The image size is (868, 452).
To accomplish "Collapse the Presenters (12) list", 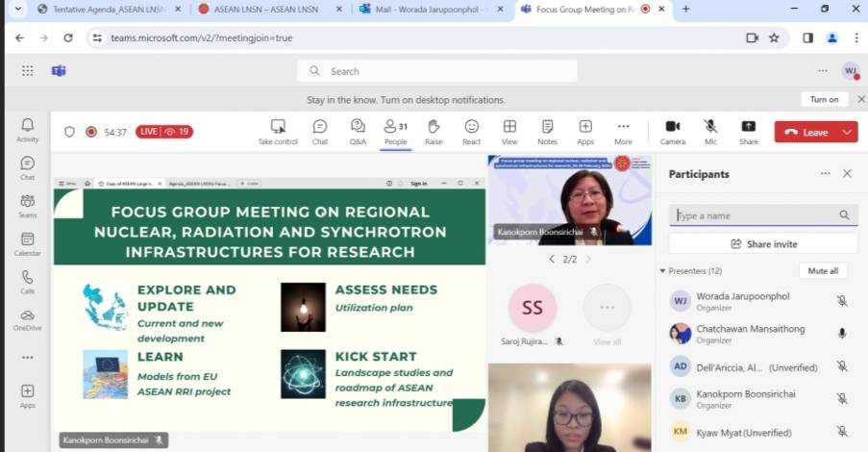I will click(662, 271).
